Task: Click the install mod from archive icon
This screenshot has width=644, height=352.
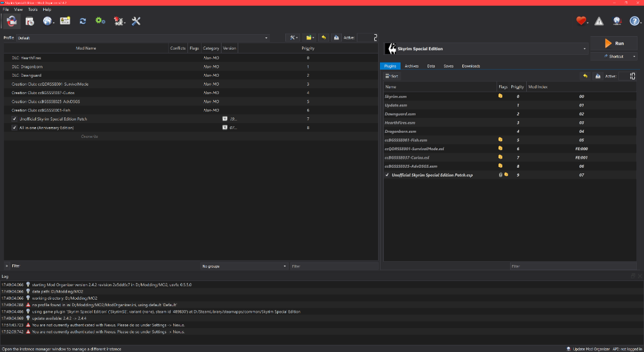Action: (30, 21)
